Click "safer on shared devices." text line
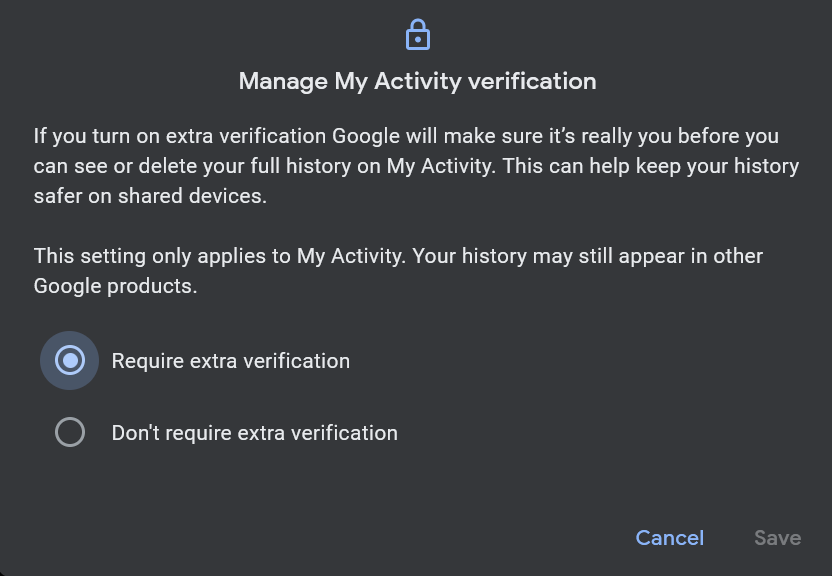The width and height of the screenshot is (832, 576). point(150,196)
